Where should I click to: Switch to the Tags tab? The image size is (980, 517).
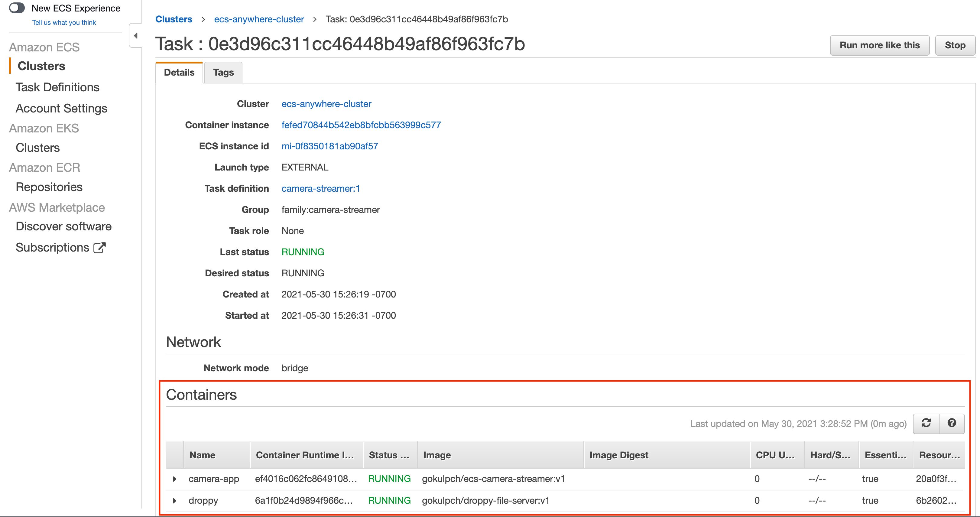tap(223, 72)
